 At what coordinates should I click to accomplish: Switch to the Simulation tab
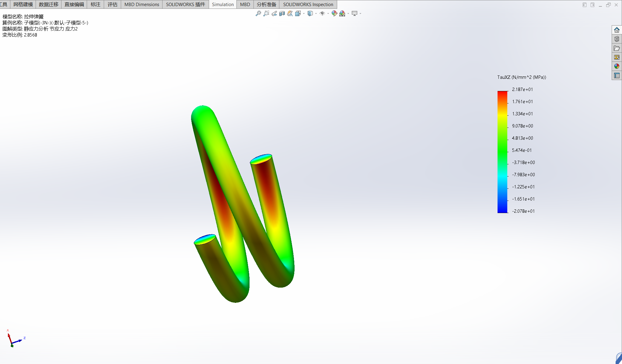pyautogui.click(x=223, y=4)
